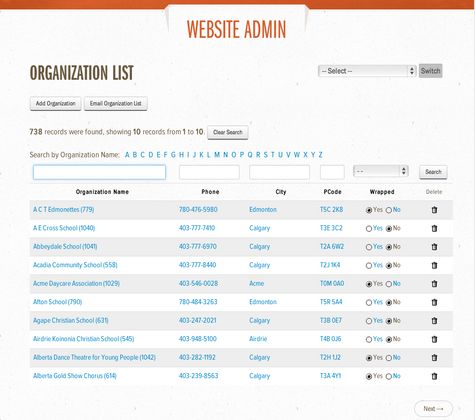Click trash icon in Afton School row
475x420 pixels.
[x=434, y=302]
